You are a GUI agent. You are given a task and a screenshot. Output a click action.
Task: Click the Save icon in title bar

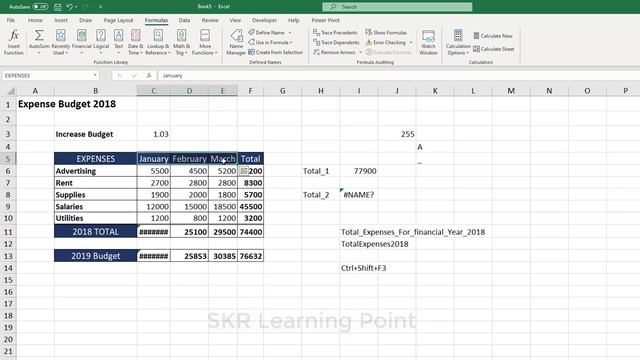(58, 7)
